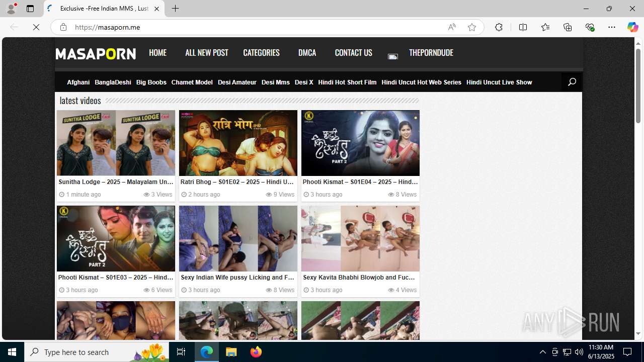
Task: Stop loading the page
Action: click(36, 27)
